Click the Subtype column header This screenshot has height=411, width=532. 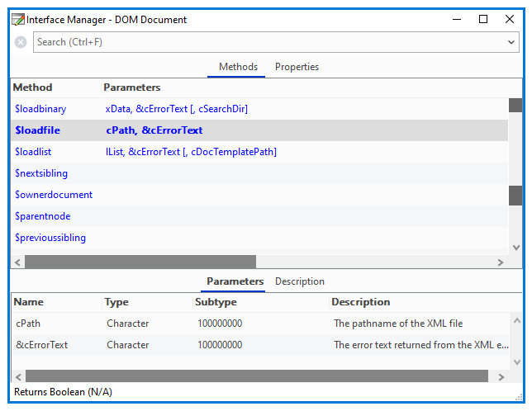tap(216, 302)
